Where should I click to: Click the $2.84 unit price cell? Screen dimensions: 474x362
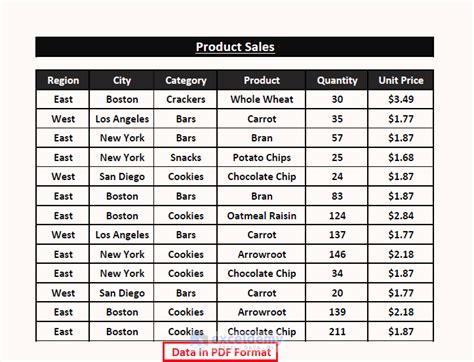401,216
